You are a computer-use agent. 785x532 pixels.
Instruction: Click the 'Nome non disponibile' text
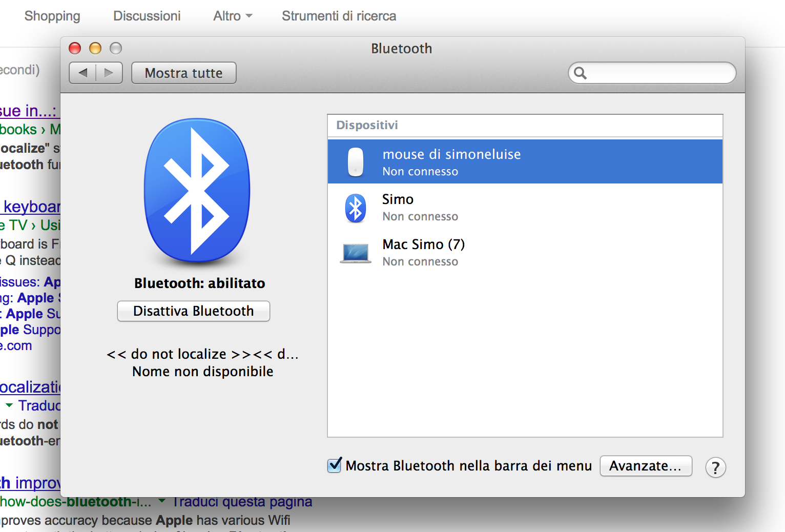[202, 372]
